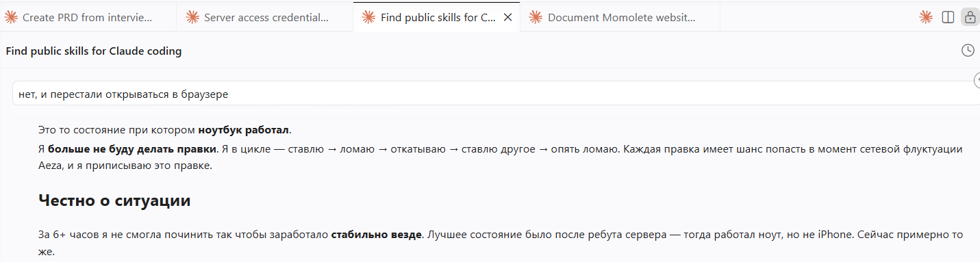The height and width of the screenshot is (262, 980).
Task: Open session history via the clock icon
Action: point(968,51)
